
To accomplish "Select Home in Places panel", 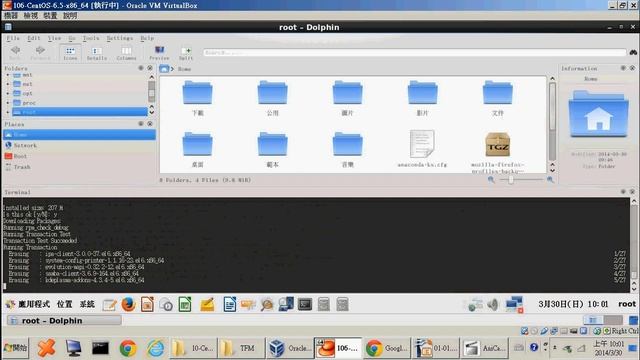I will (x=79, y=135).
